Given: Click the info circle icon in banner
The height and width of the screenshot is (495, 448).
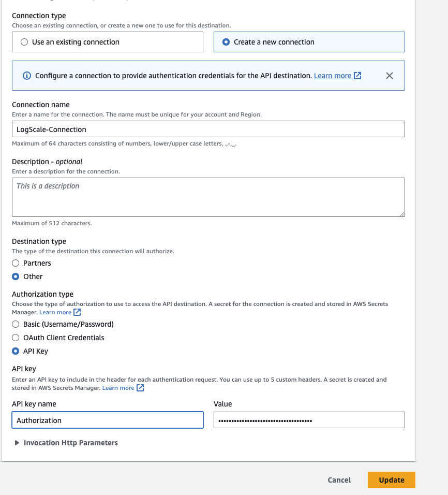Looking at the screenshot, I should click(27, 76).
